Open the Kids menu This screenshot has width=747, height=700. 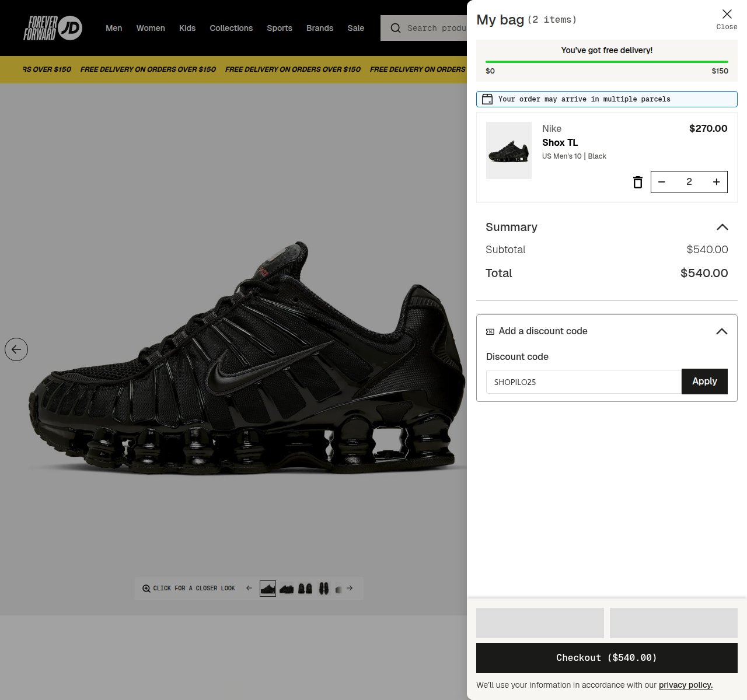[187, 28]
